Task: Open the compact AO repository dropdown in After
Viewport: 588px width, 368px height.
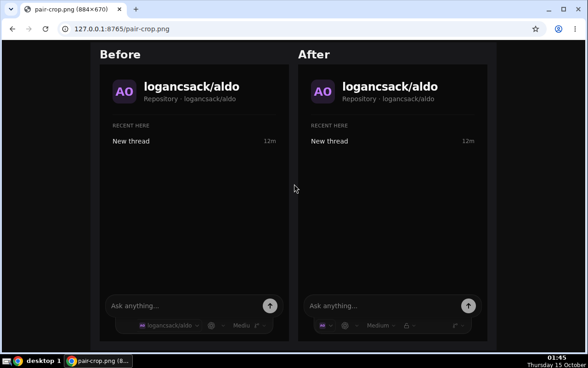Action: 326,326
